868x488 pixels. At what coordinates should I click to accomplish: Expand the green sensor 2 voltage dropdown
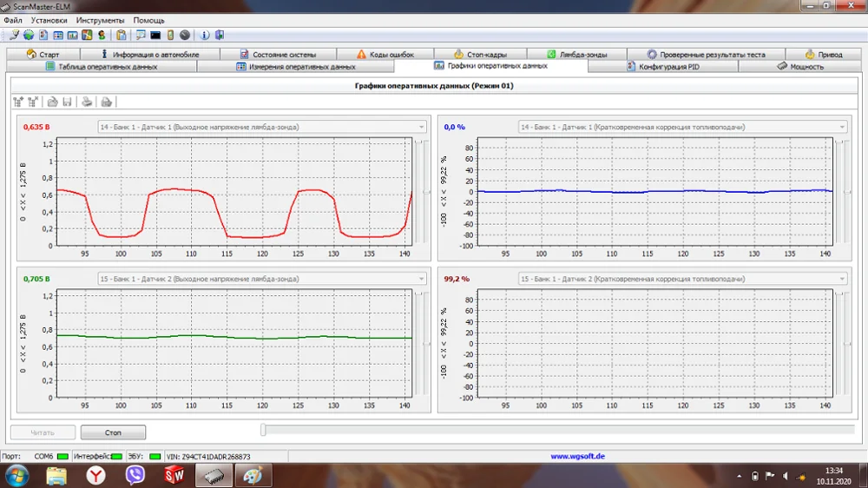pyautogui.click(x=421, y=279)
